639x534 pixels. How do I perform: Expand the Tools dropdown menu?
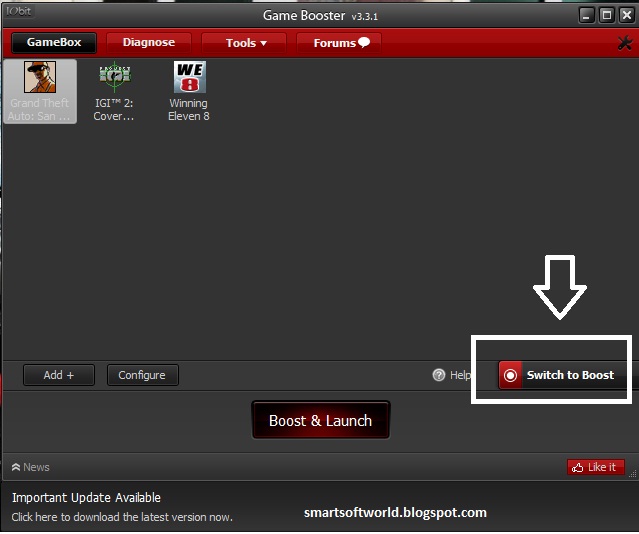pos(244,43)
